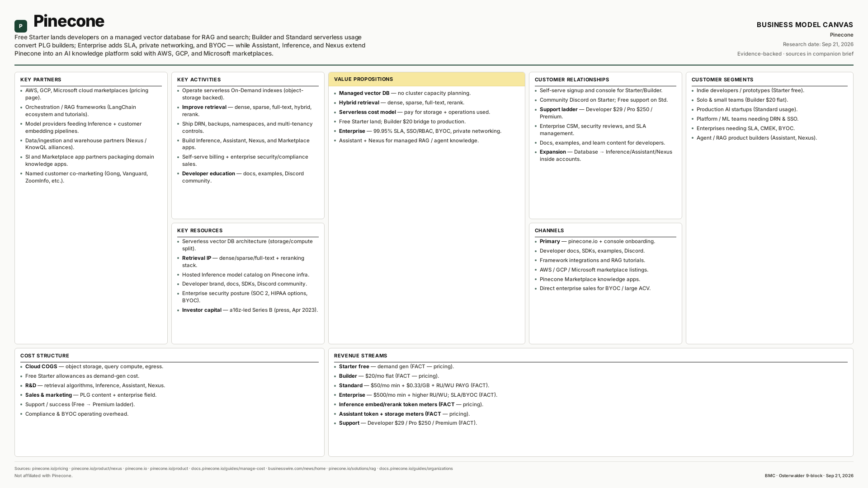
Task: Click the 'Standard — $50/mo min' revenue line
Action: pyautogui.click(x=414, y=385)
